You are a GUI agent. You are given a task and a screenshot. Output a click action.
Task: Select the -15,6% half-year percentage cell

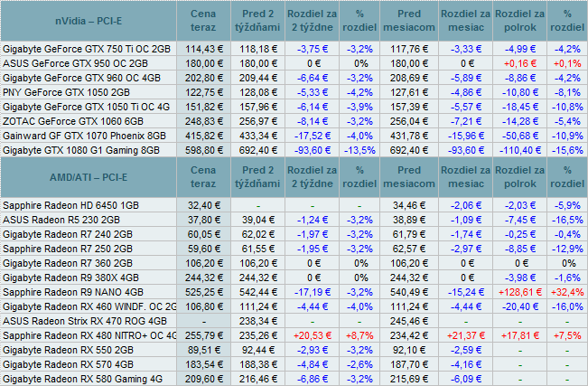(x=567, y=150)
